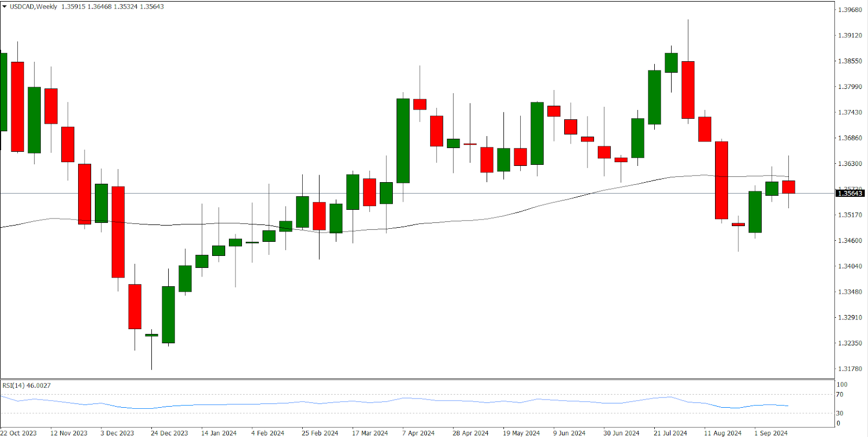The height and width of the screenshot is (437, 868).
Task: Click the RSI 70 level label
Action: 840,395
